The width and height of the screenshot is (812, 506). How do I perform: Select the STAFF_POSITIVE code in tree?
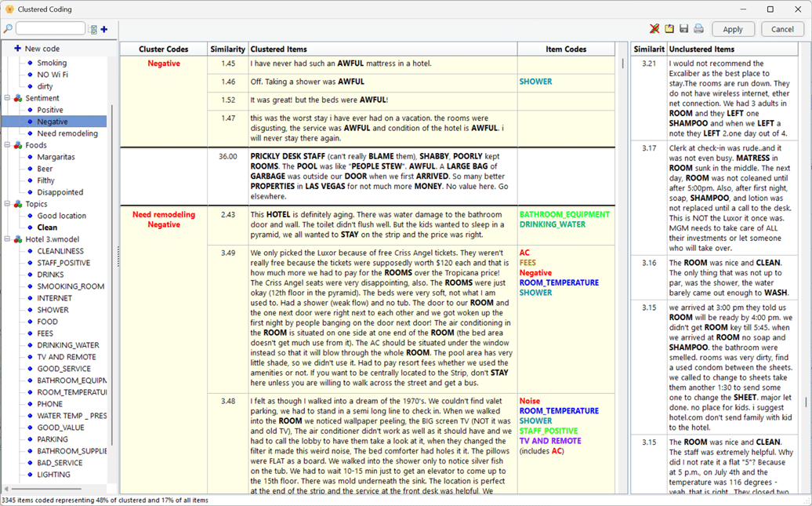tap(63, 263)
